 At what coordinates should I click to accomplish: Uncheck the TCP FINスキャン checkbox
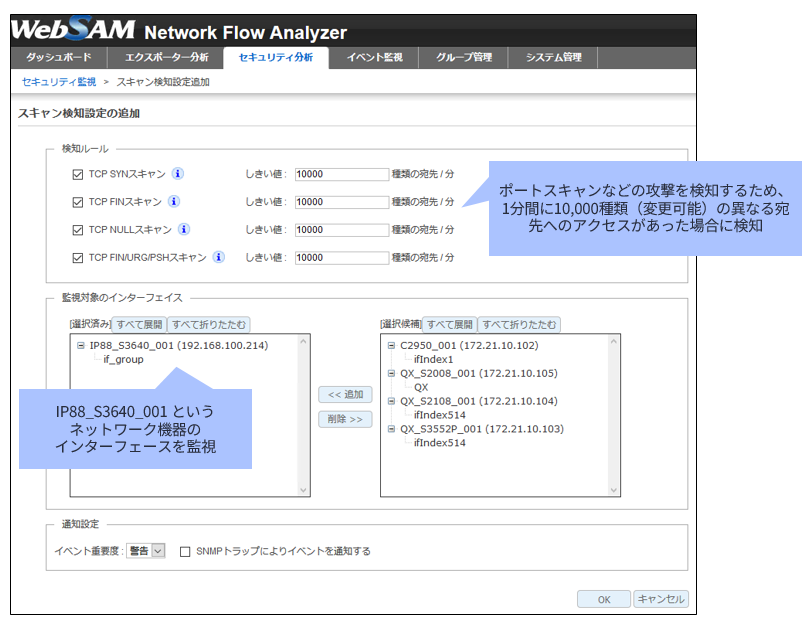[78, 202]
